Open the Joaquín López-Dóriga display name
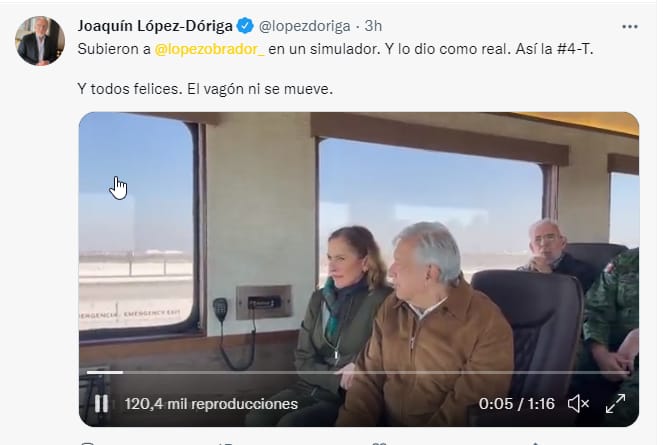Image resolution: width=666 pixels, height=445 pixels. tap(155, 26)
